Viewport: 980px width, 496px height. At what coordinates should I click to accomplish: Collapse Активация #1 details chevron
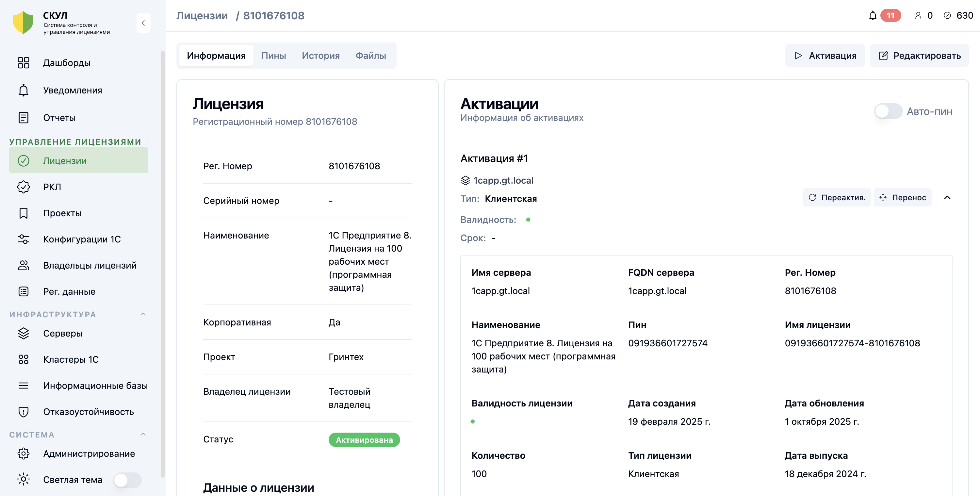pyautogui.click(x=947, y=198)
